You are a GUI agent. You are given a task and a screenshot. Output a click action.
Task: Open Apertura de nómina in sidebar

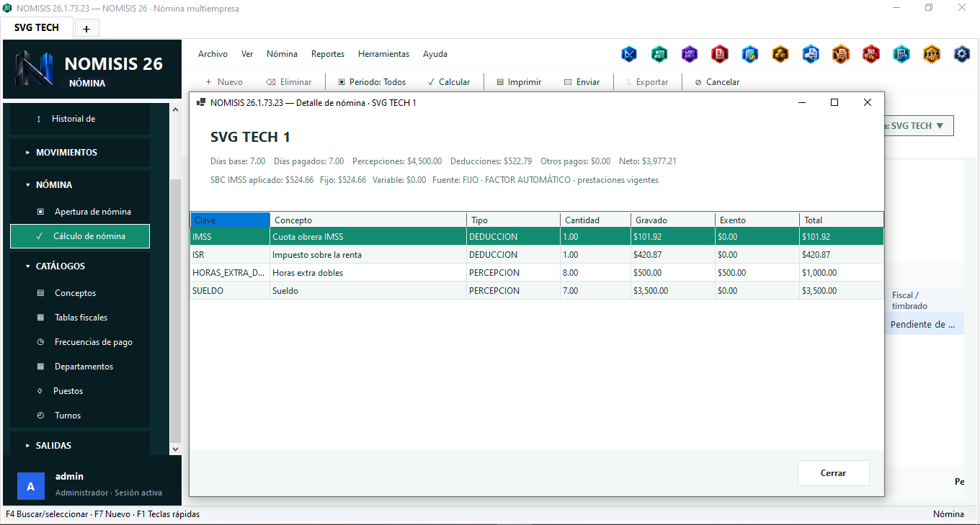(80, 212)
